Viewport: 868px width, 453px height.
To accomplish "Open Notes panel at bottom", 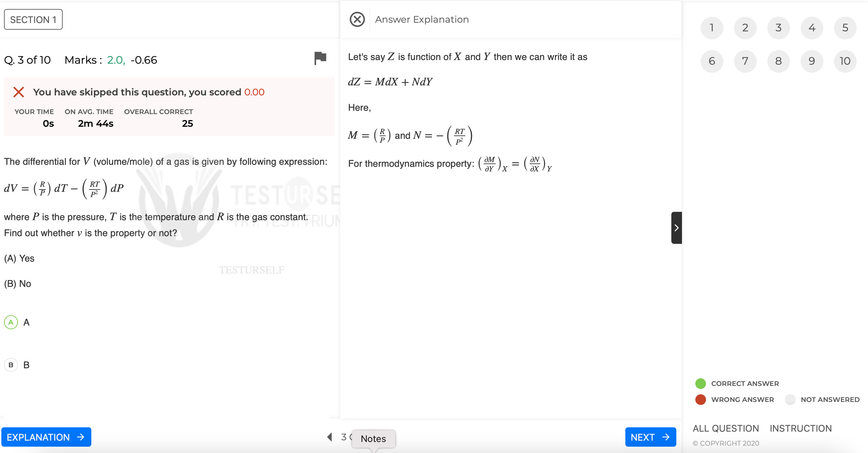I will click(373, 438).
